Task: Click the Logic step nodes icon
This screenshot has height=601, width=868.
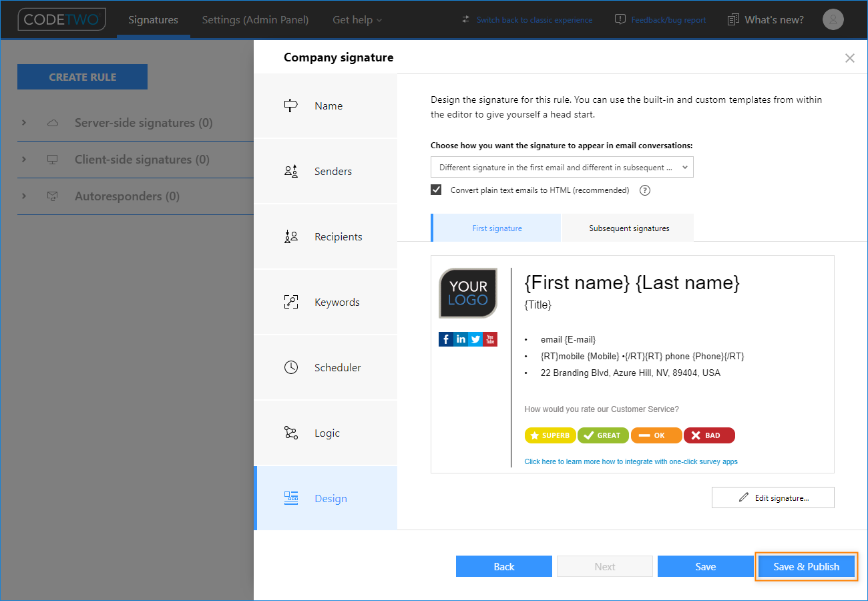Action: (x=290, y=433)
